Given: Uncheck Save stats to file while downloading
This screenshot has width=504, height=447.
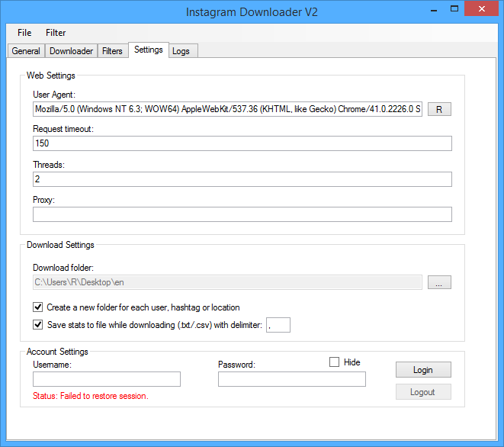Looking at the screenshot, I should 37,325.
